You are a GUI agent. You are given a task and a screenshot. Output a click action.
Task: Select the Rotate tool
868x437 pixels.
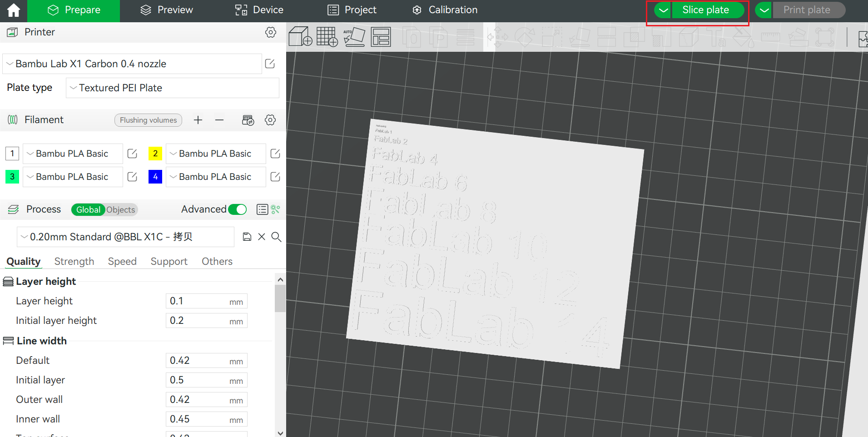click(525, 37)
